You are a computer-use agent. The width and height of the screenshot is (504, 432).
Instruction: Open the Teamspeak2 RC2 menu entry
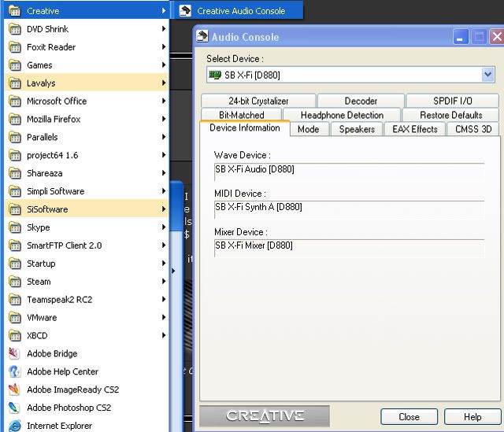point(87,299)
